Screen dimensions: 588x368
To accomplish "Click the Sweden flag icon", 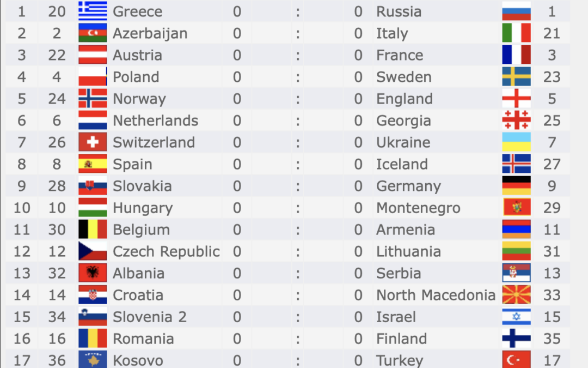I will pos(516,77).
